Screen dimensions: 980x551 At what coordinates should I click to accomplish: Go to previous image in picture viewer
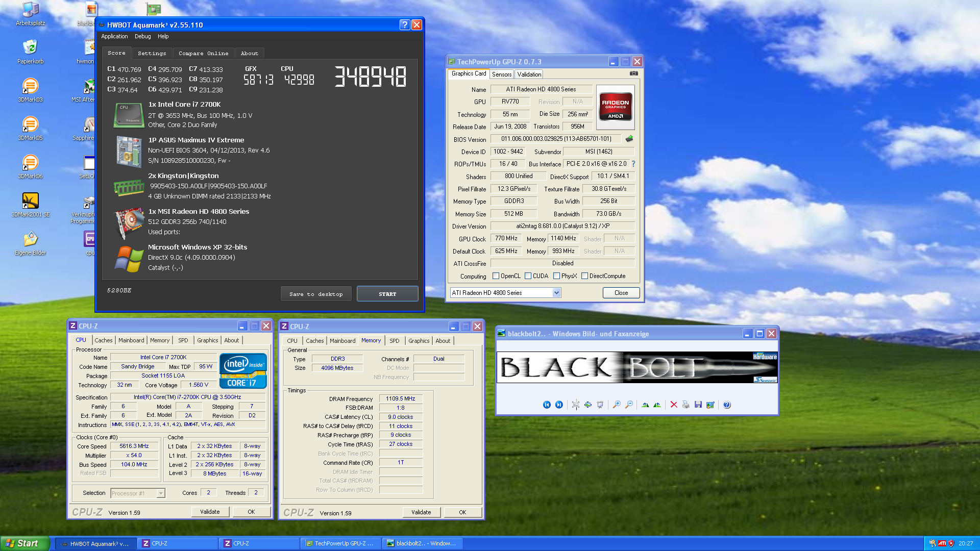tap(547, 405)
